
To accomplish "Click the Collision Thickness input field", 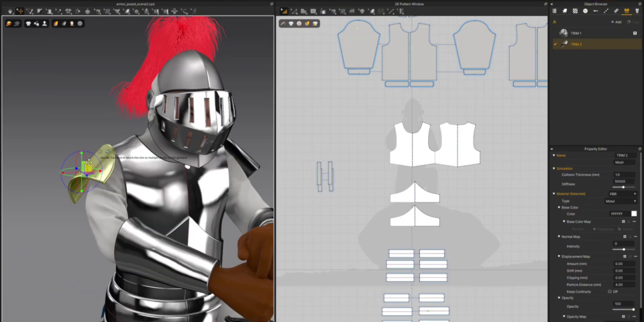I will click(x=625, y=175).
